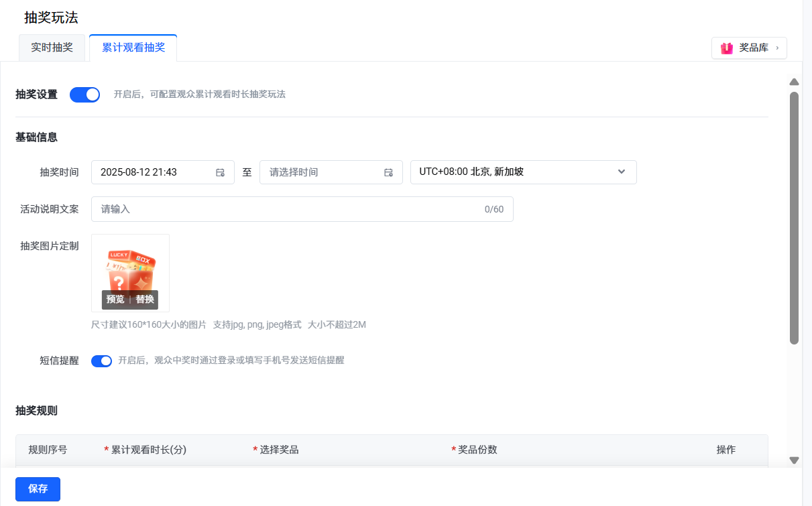Toggle the 抽奖设置 switch
Viewport: 812px width, 506px height.
tap(85, 94)
